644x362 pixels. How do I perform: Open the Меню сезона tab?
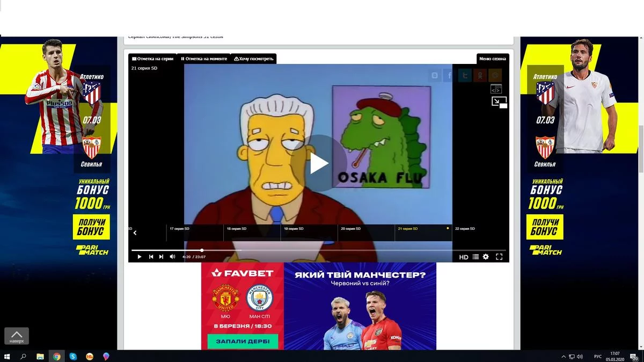coord(493,59)
